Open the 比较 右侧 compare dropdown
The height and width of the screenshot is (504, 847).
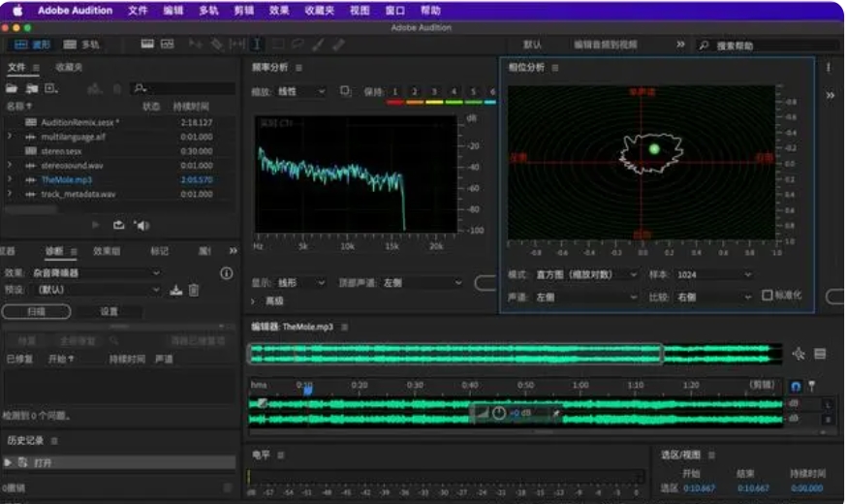coord(714,298)
